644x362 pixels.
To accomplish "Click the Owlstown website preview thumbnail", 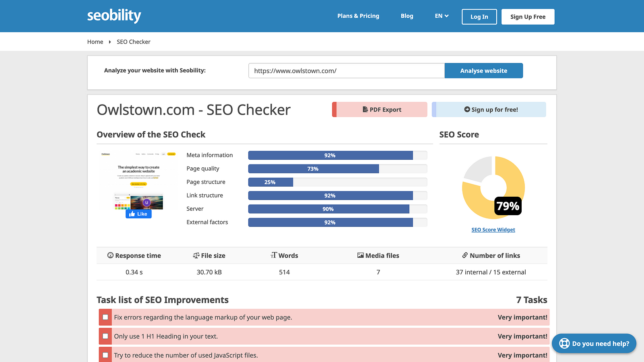I will (138, 181).
